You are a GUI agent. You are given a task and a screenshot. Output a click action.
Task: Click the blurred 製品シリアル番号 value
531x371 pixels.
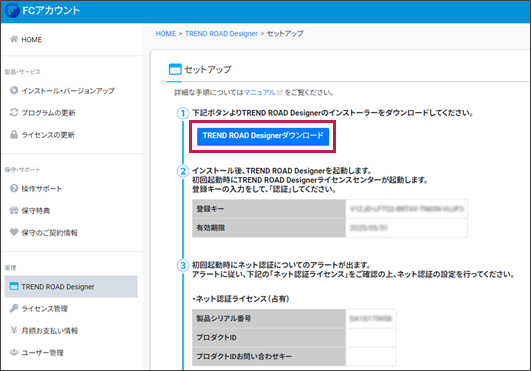click(x=370, y=319)
